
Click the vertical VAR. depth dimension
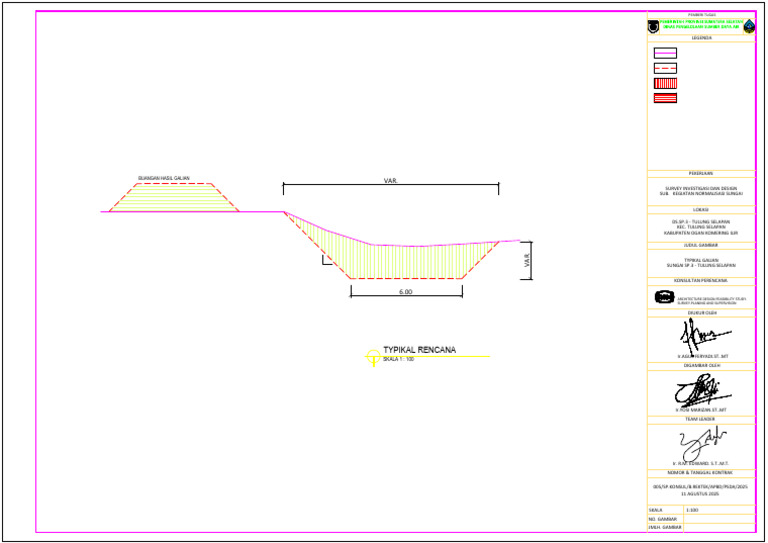[527, 260]
